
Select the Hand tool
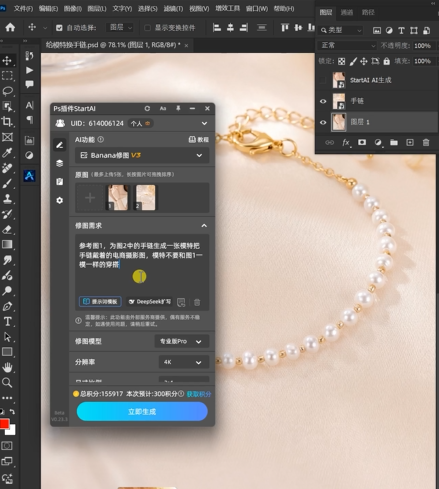click(x=7, y=367)
